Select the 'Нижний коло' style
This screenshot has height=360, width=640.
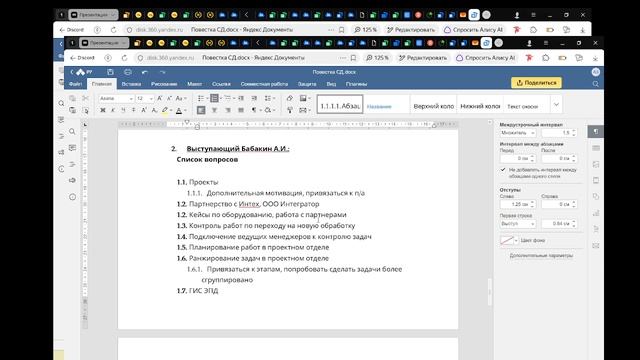[480, 106]
